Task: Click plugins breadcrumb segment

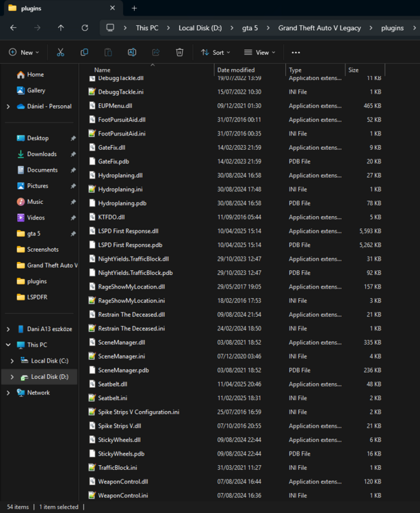Action: [392, 28]
